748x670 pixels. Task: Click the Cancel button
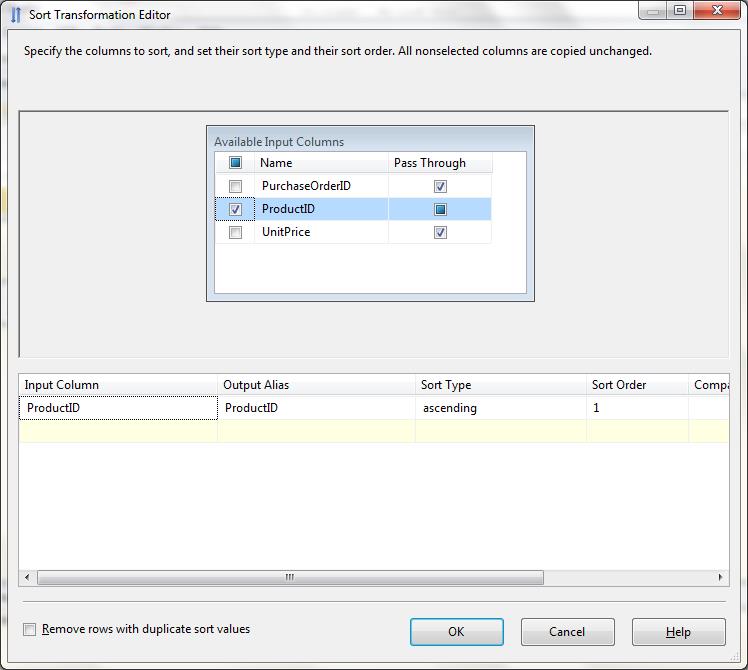pos(567,632)
